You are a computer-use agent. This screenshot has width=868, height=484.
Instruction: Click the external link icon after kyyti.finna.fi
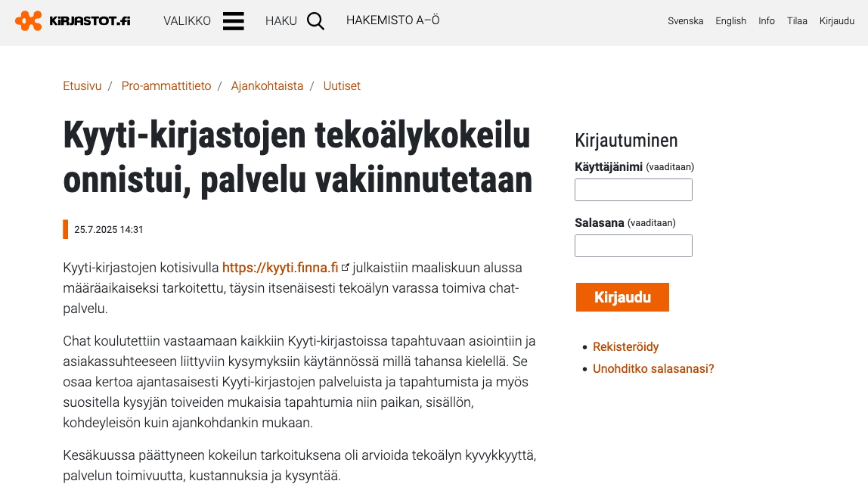pos(345,268)
